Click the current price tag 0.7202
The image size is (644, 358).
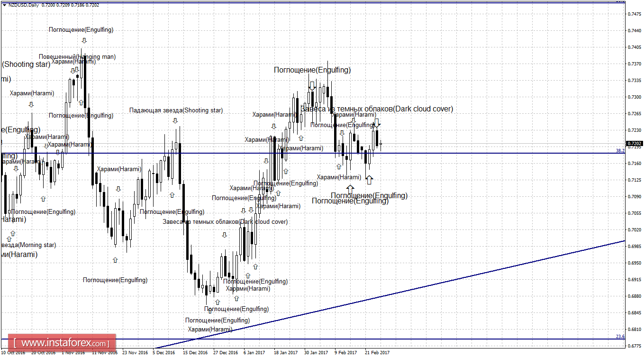pyautogui.click(x=635, y=143)
